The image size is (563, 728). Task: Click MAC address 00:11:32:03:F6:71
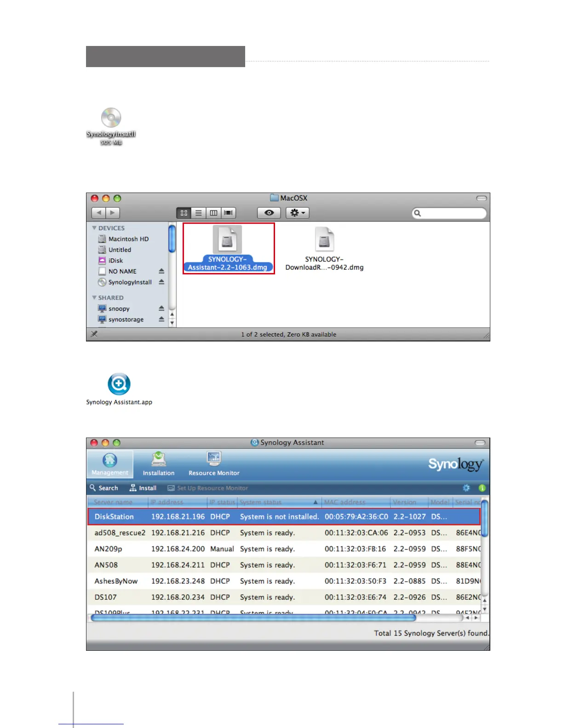[356, 565]
